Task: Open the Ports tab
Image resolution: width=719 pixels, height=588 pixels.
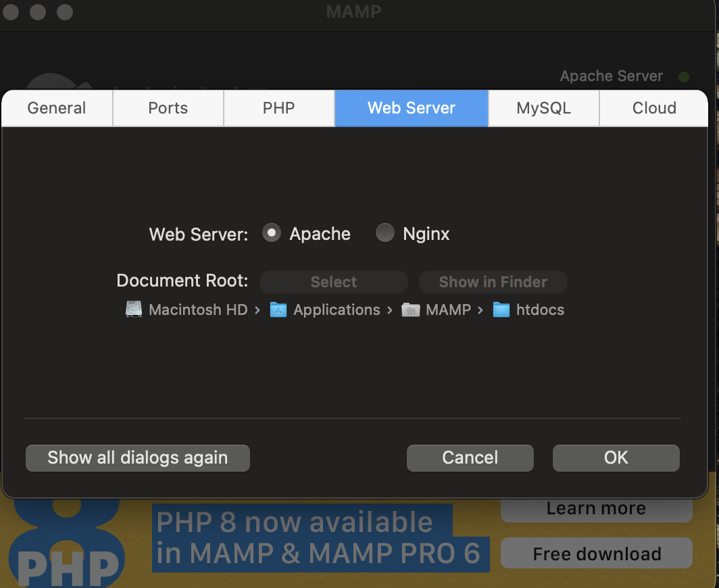Action: pyautogui.click(x=168, y=107)
